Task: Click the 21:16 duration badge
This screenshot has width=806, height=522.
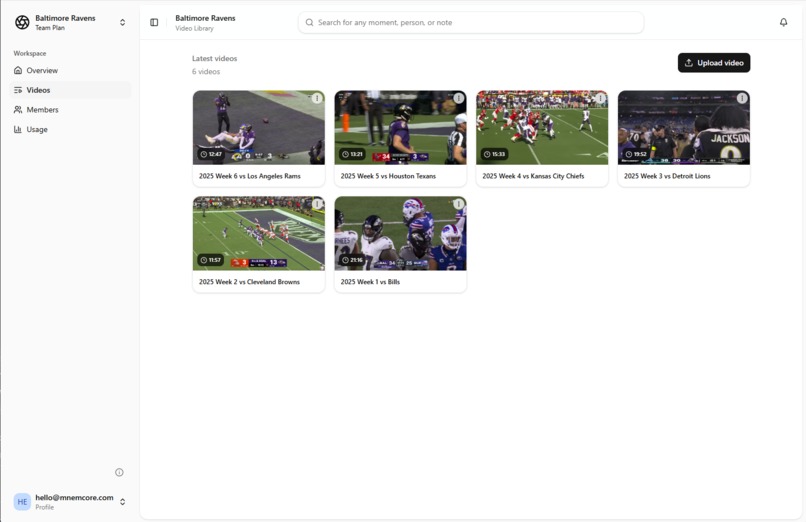Action: tap(353, 260)
